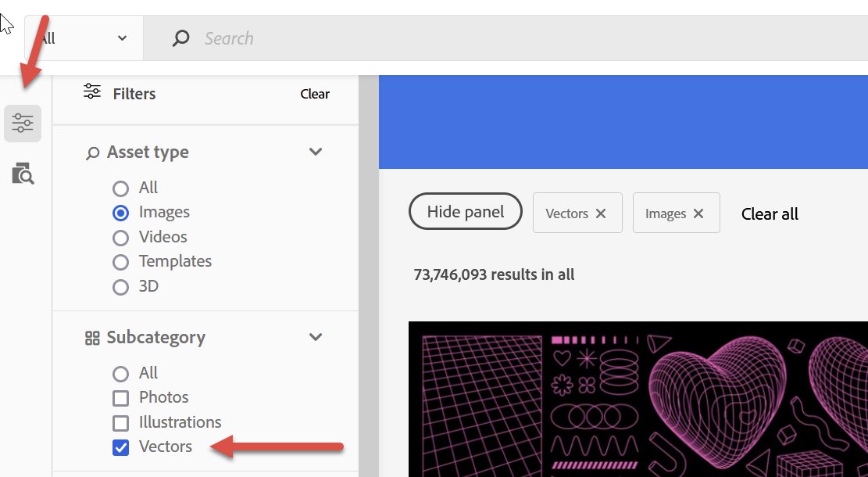Click the search-by-image icon in the sidebar
The image size is (868, 477).
tap(22, 174)
